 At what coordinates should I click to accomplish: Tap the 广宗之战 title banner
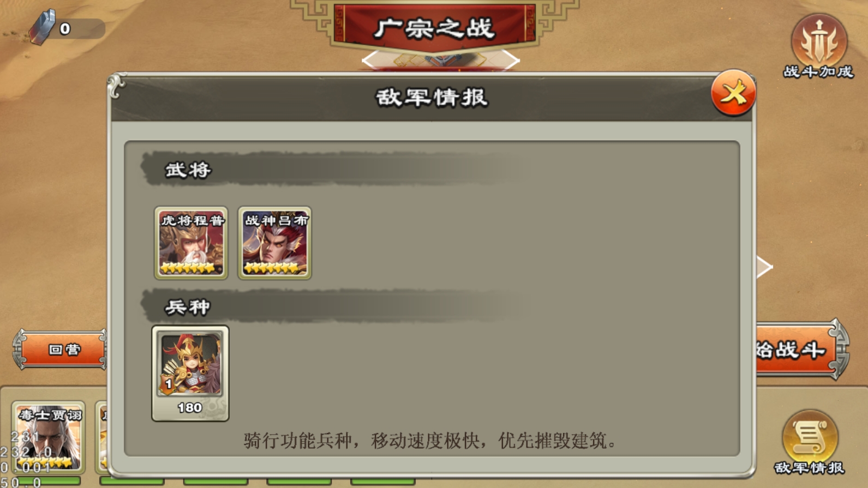click(x=434, y=28)
